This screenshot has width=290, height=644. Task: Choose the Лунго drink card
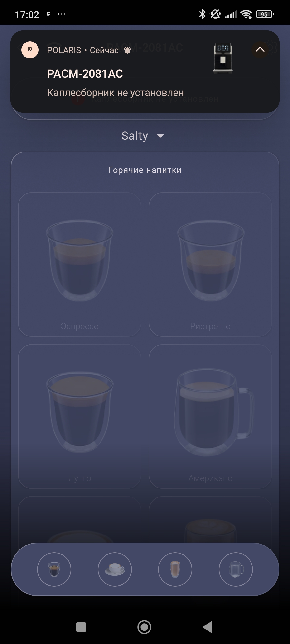tap(80, 417)
